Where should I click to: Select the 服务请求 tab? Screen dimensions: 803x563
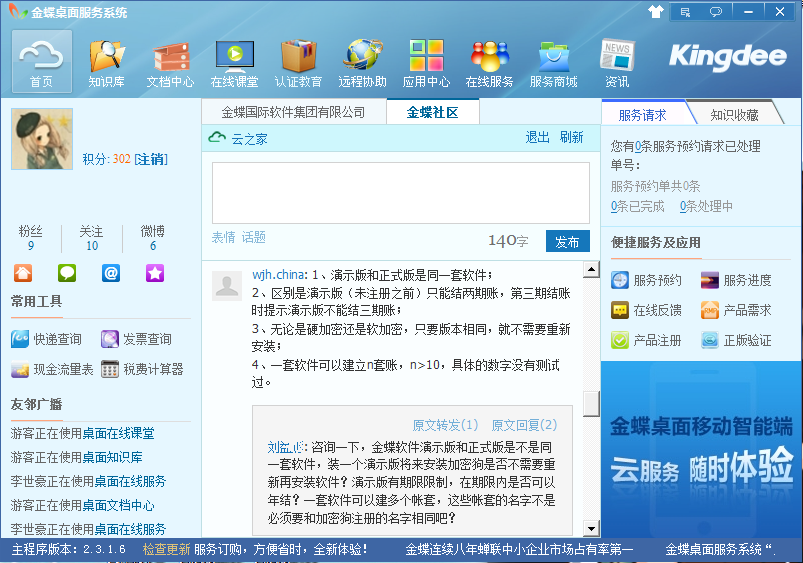(x=643, y=114)
